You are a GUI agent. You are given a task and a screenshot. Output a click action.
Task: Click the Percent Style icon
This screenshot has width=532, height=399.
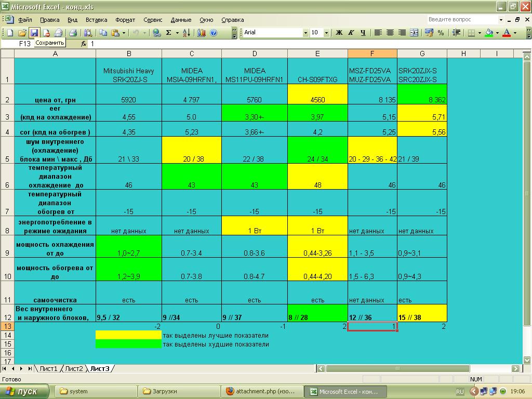coord(441,33)
